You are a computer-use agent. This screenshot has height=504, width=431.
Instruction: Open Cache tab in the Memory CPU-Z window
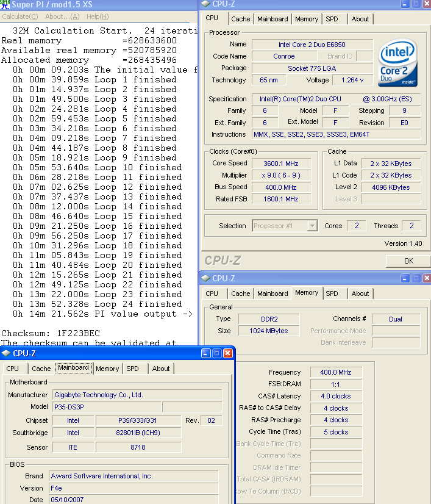click(x=241, y=293)
